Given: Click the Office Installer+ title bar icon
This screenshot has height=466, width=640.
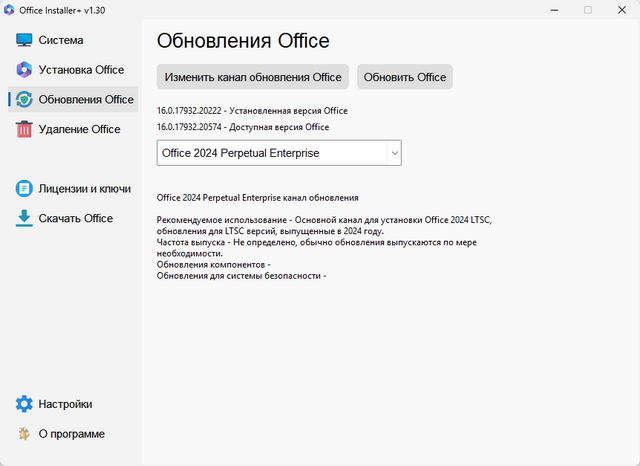Looking at the screenshot, I should pyautogui.click(x=11, y=9).
